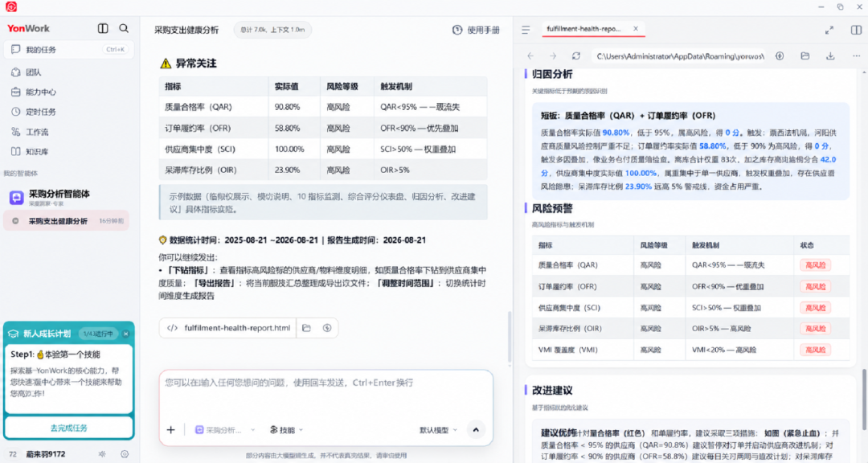Click the 去完成任务 button
Viewport: 868px width, 463px height.
(x=68, y=428)
